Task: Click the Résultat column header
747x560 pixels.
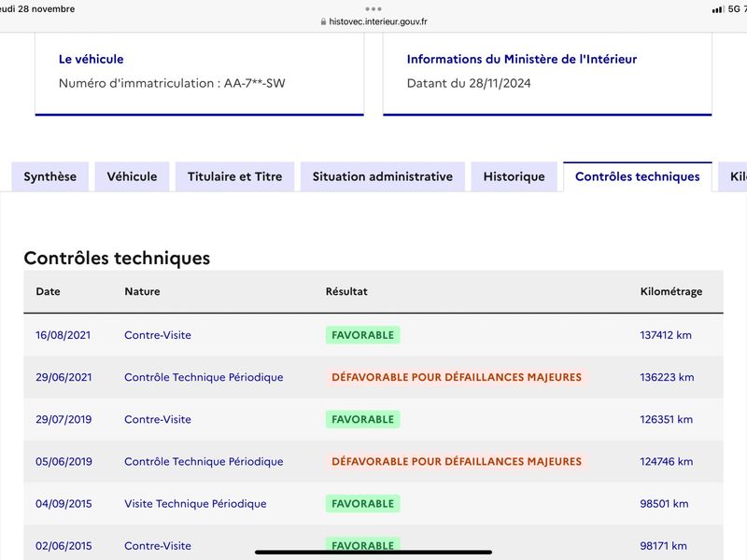Action: coord(346,291)
